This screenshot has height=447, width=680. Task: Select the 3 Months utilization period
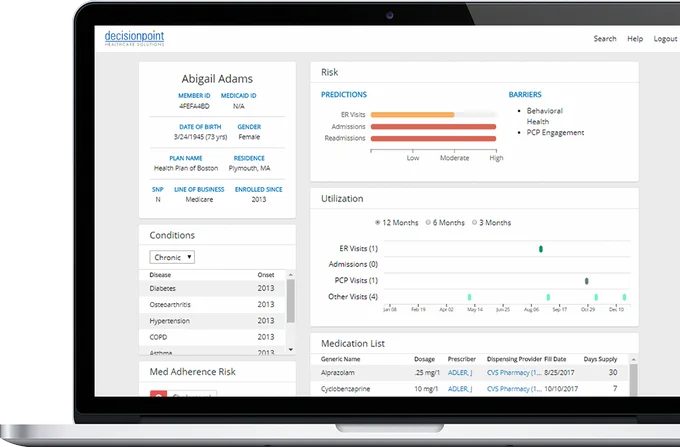[474, 222]
